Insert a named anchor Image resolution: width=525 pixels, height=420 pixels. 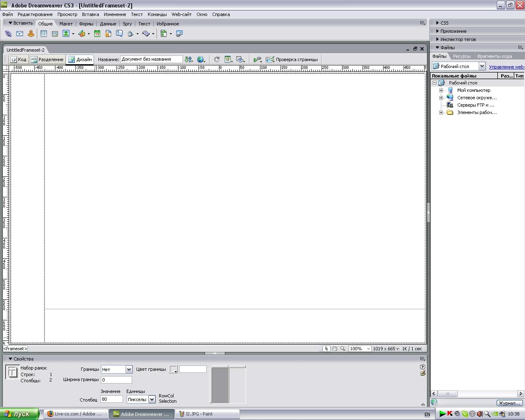point(31,34)
